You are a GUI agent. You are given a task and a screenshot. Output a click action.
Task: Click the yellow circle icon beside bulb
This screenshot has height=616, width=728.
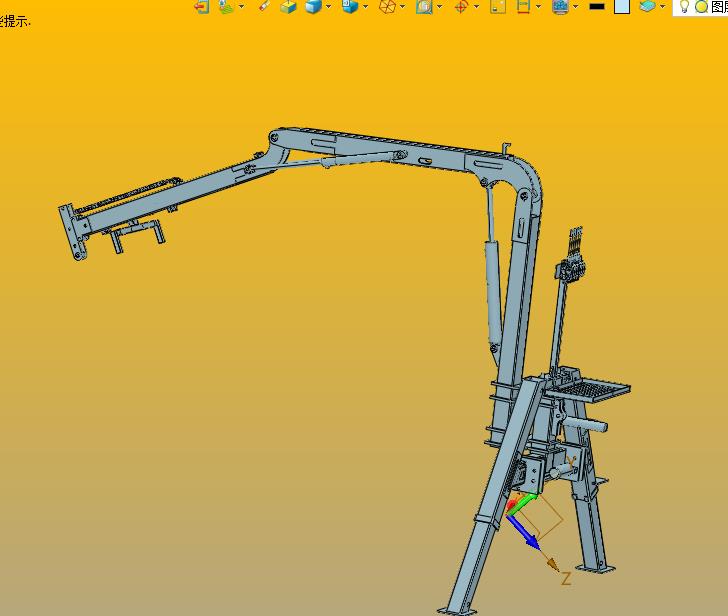click(x=701, y=6)
